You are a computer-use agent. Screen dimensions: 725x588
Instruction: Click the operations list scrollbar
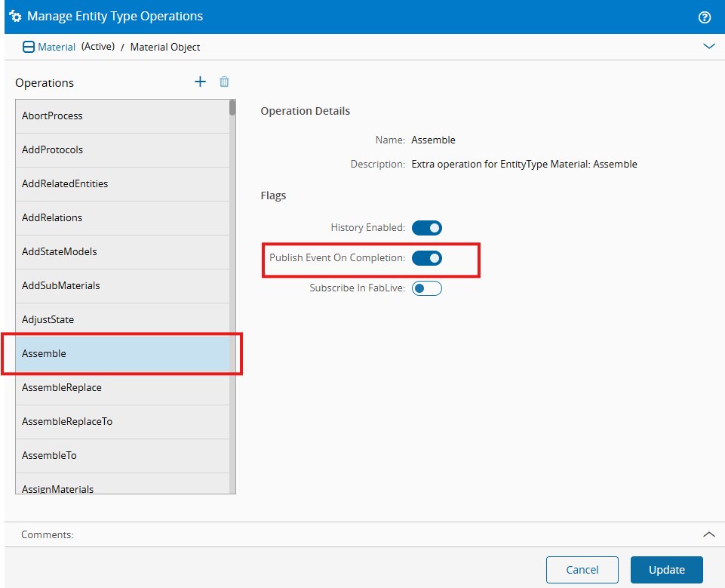(x=232, y=302)
